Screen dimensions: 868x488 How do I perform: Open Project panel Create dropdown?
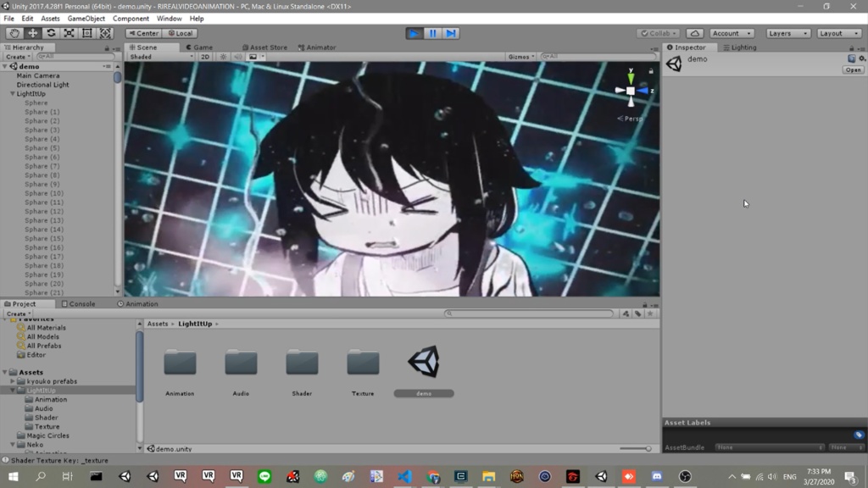(x=18, y=313)
